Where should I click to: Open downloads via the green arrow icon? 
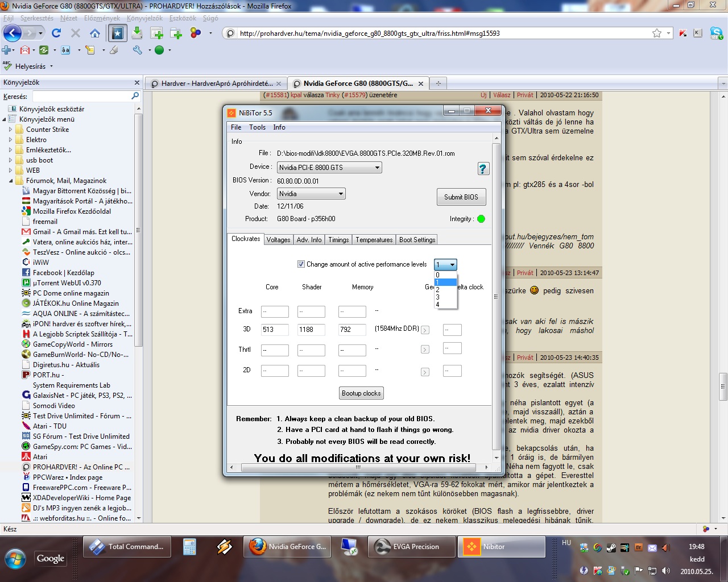click(137, 33)
